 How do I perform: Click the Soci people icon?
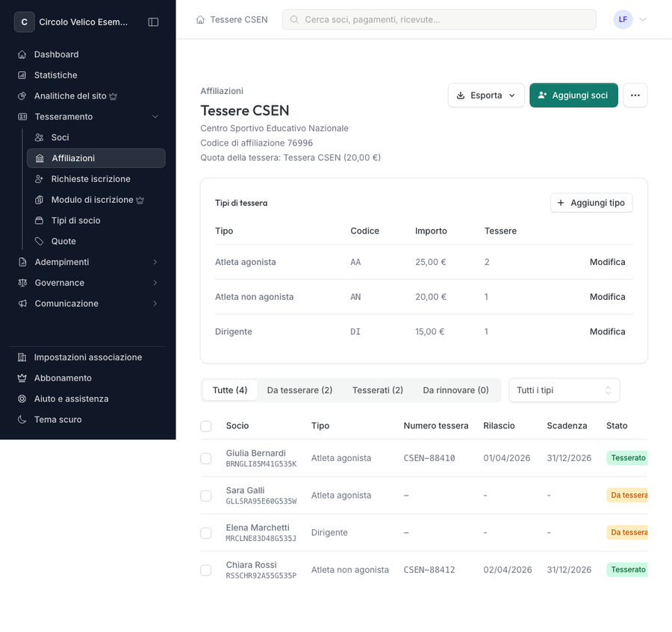pyautogui.click(x=39, y=137)
